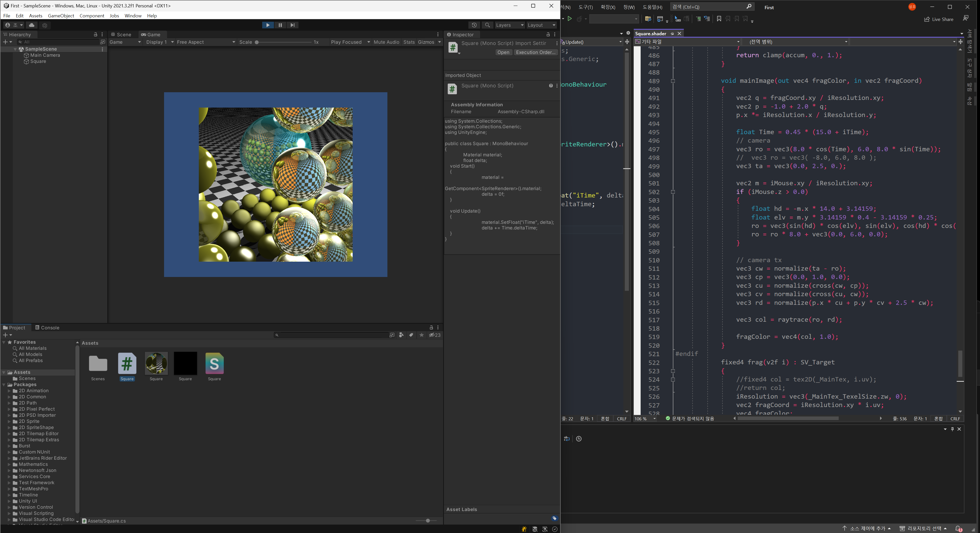Click the Pause button in Unity toolbar
This screenshot has width=980, height=533.
[x=280, y=25]
